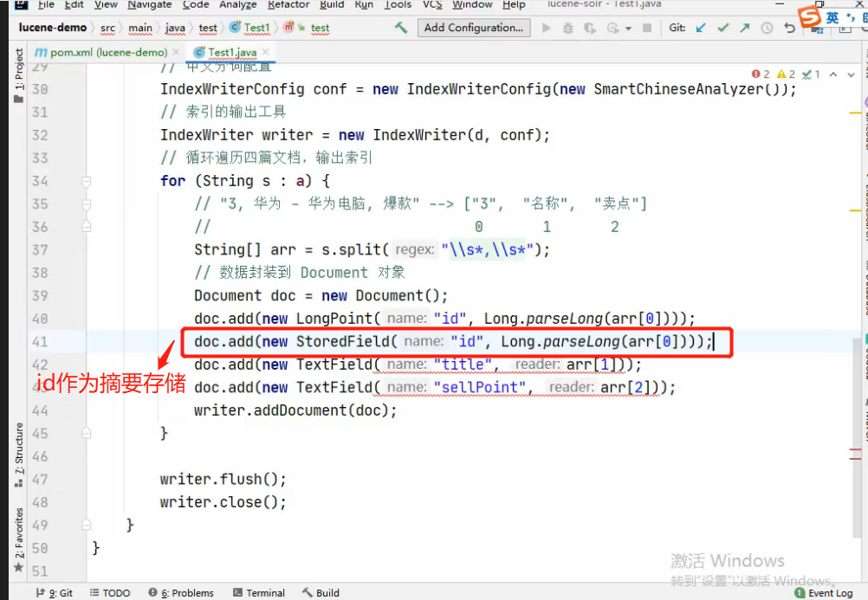Click the Add Configuration... button

[473, 28]
